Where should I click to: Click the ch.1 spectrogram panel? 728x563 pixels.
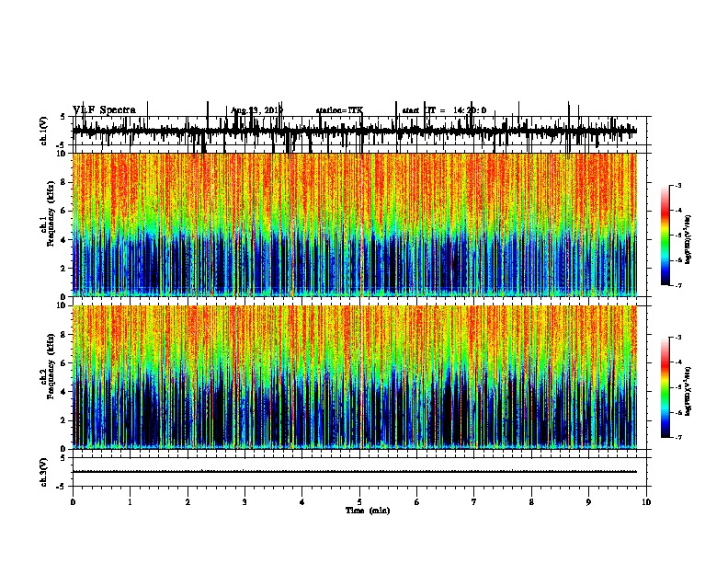point(355,224)
